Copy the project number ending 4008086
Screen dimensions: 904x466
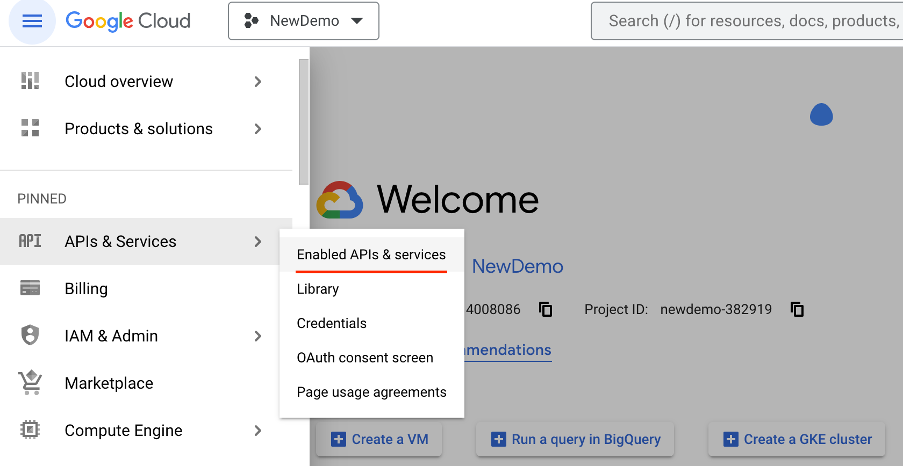[x=545, y=309]
